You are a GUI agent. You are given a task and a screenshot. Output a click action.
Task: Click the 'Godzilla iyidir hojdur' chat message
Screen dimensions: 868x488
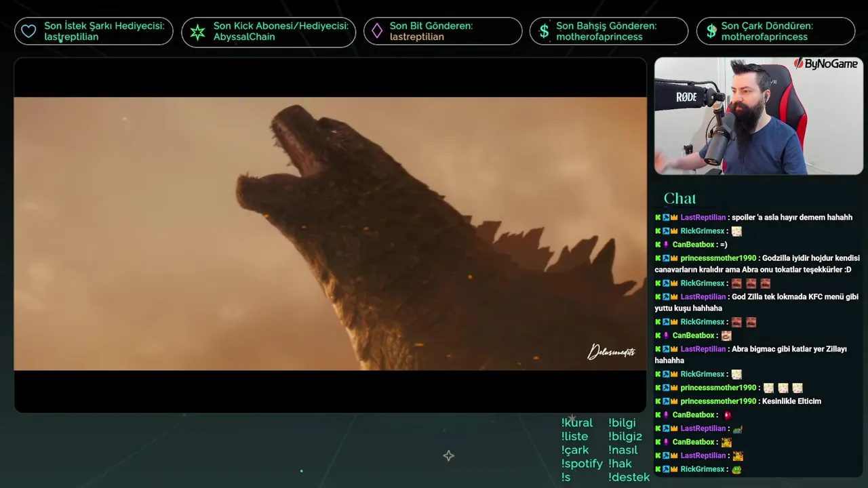(757, 264)
